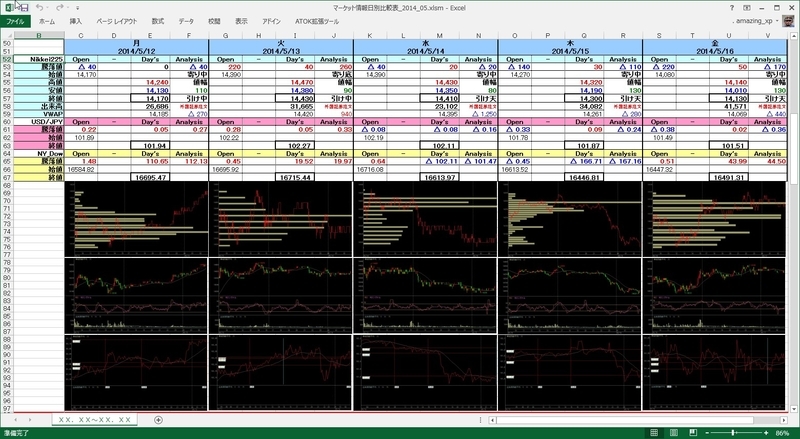Viewport: 800px width, 439px height.
Task: Click the zoom out minus button
Action: coord(707,433)
